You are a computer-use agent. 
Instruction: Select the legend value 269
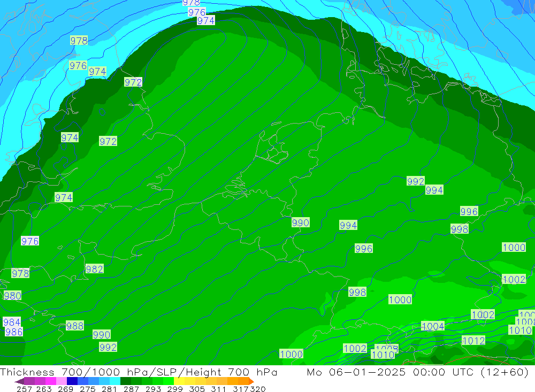tap(65, 389)
